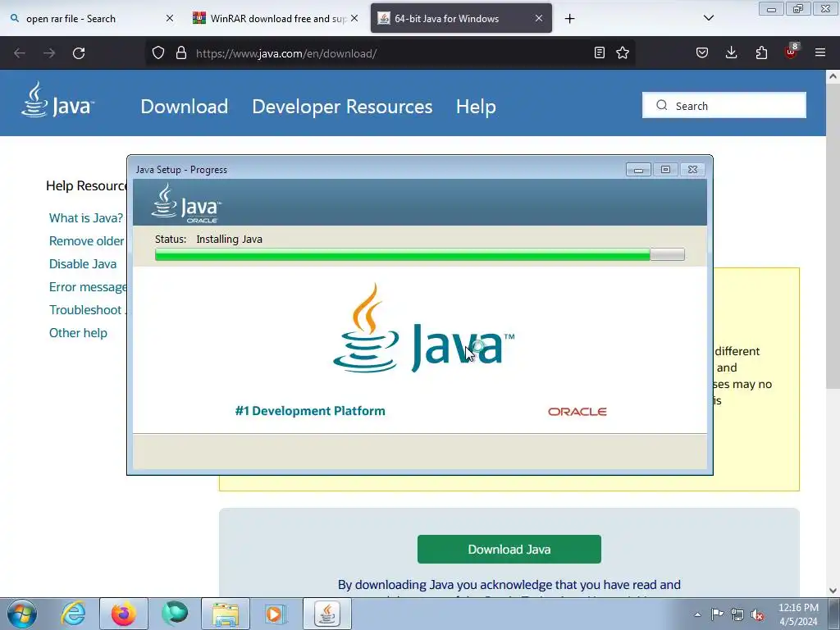The image size is (840, 630).
Task: Click the Java Oracle logo in installer header
Action: pyautogui.click(x=186, y=203)
